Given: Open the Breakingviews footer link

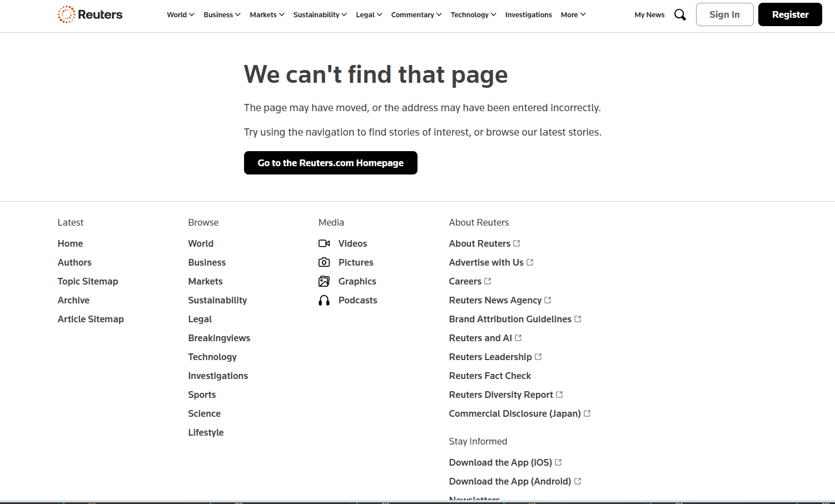Looking at the screenshot, I should 219,338.
